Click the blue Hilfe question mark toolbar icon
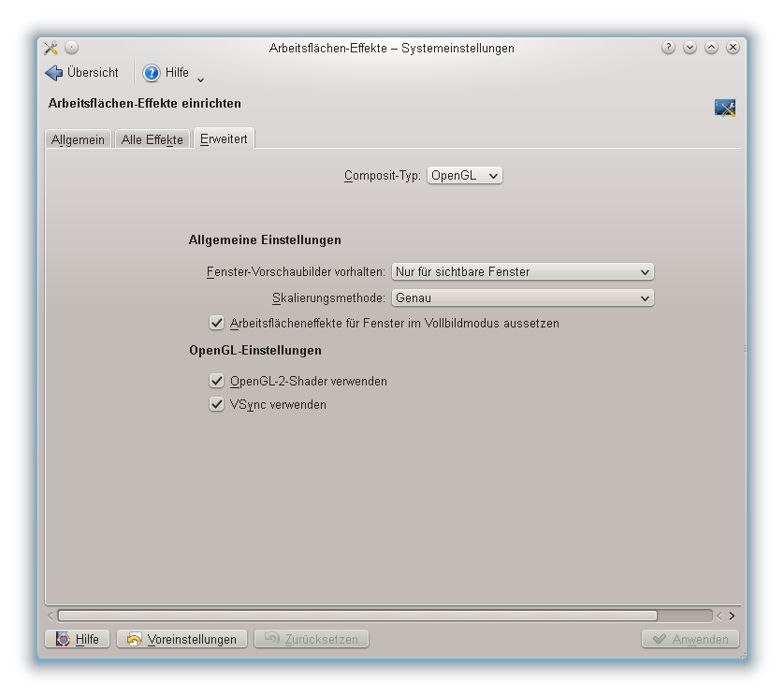The image size is (784, 696). [x=152, y=73]
